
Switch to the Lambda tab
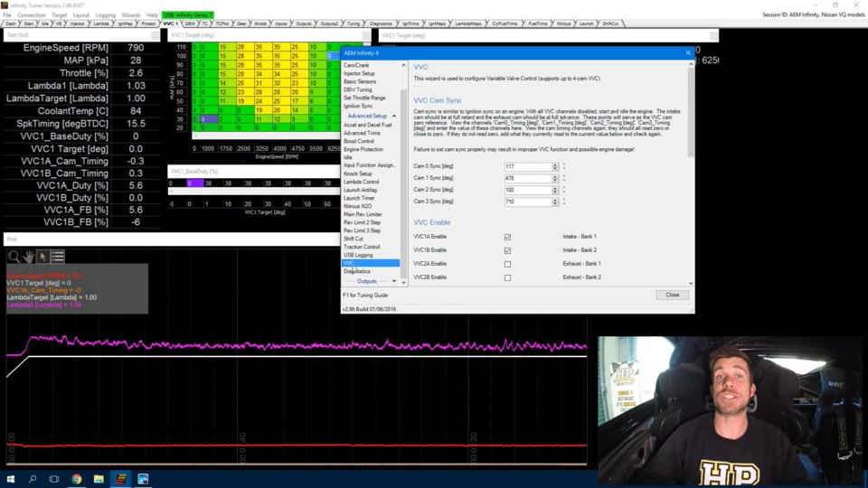pos(101,23)
